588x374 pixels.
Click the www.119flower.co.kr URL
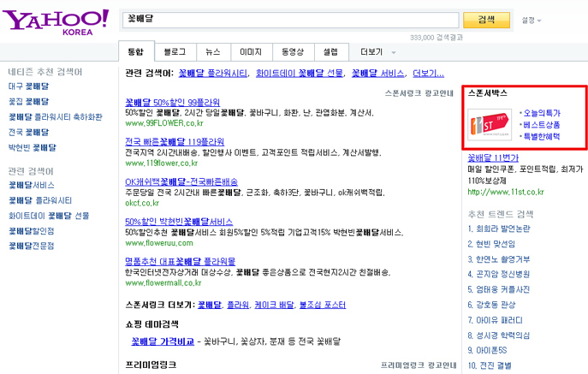point(161,163)
